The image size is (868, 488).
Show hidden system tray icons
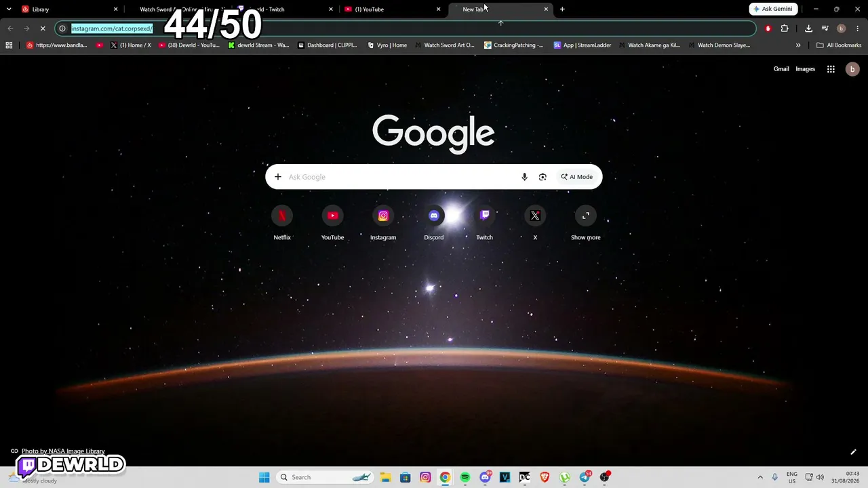pyautogui.click(x=760, y=477)
